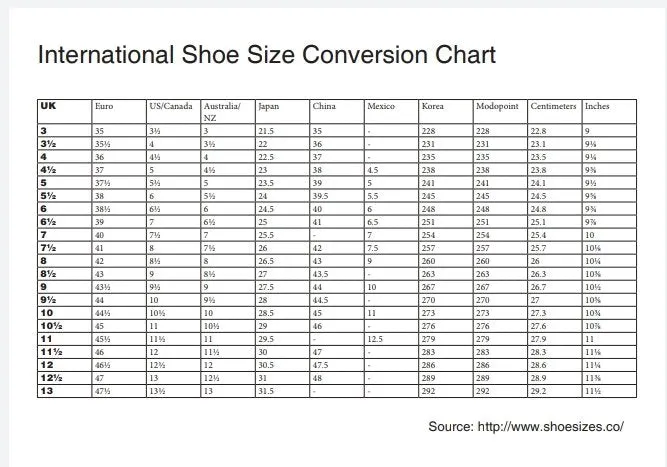
Task: Select the Euro column header
Action: coord(104,106)
